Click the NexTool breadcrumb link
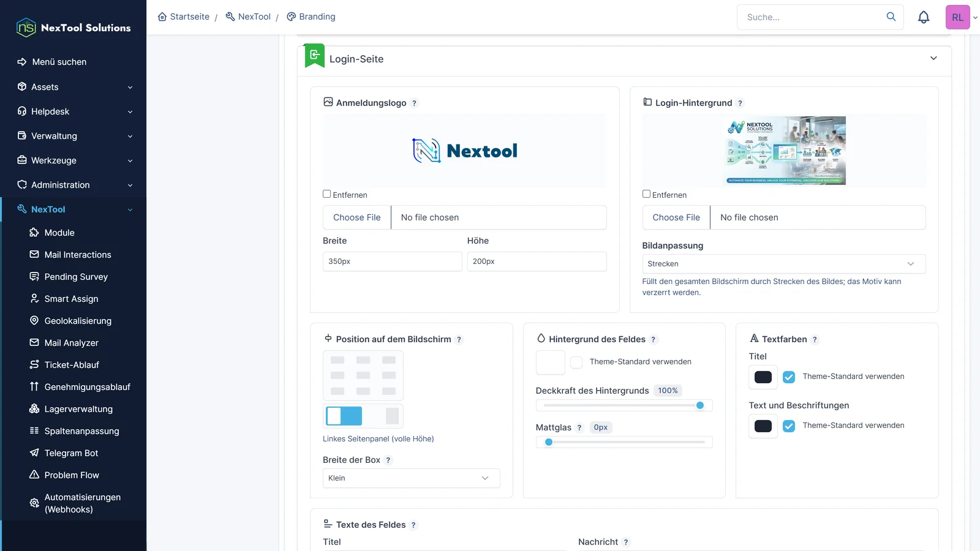The image size is (980, 551). [248, 17]
